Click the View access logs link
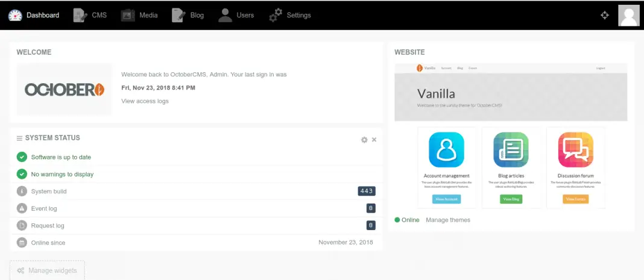Image resolution: width=644 pixels, height=280 pixels. click(145, 101)
